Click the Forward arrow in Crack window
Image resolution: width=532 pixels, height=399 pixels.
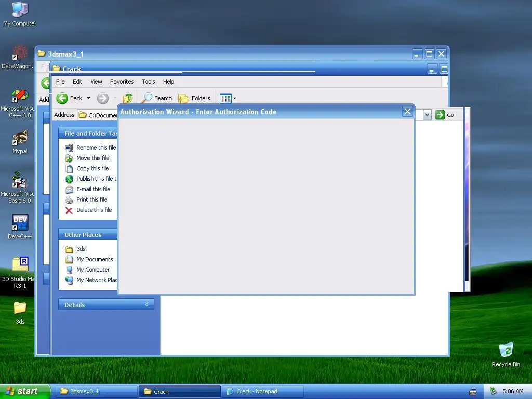pos(103,98)
